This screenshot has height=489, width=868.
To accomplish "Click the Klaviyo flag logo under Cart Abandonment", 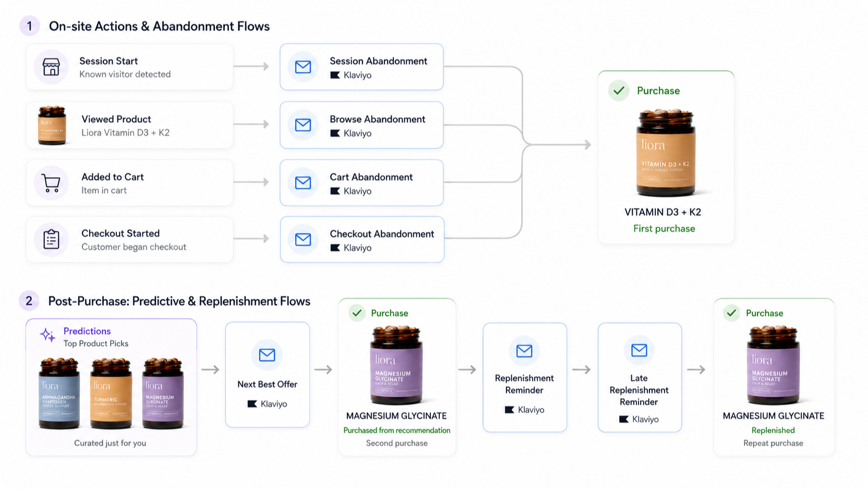I will click(335, 191).
